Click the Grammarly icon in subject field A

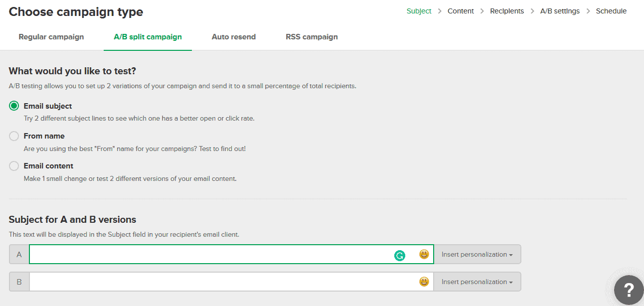click(399, 255)
